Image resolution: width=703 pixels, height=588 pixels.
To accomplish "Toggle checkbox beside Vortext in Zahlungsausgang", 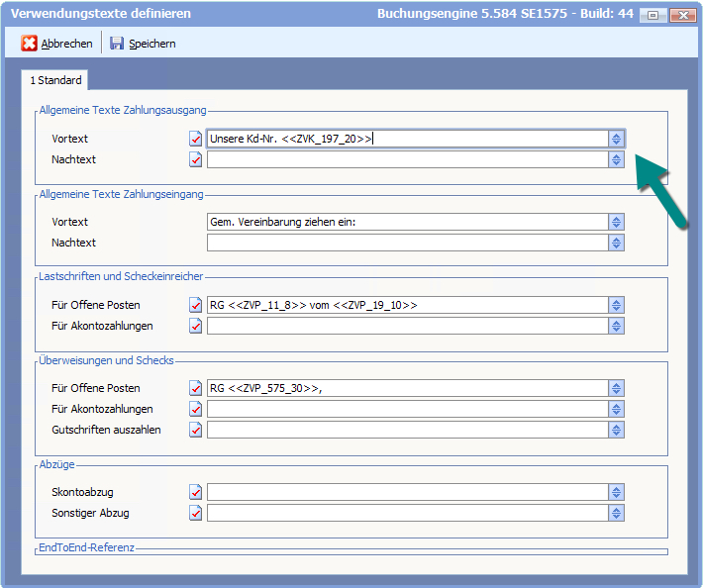I will click(195, 140).
